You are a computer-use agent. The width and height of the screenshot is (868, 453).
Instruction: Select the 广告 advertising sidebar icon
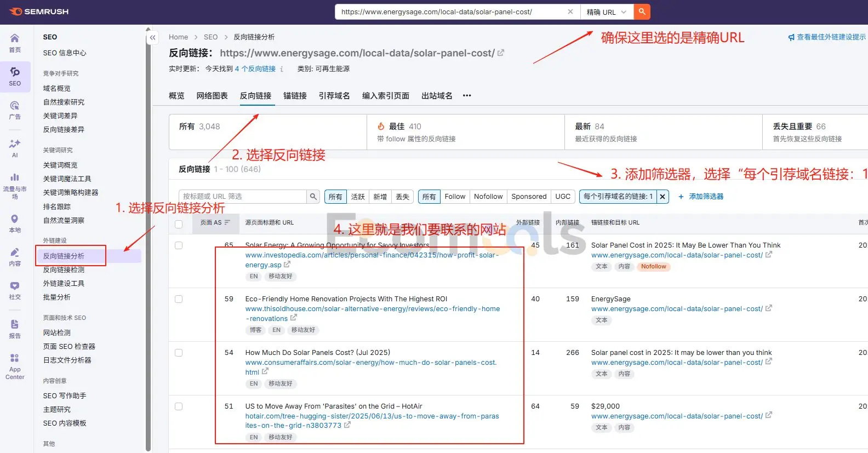pos(15,110)
